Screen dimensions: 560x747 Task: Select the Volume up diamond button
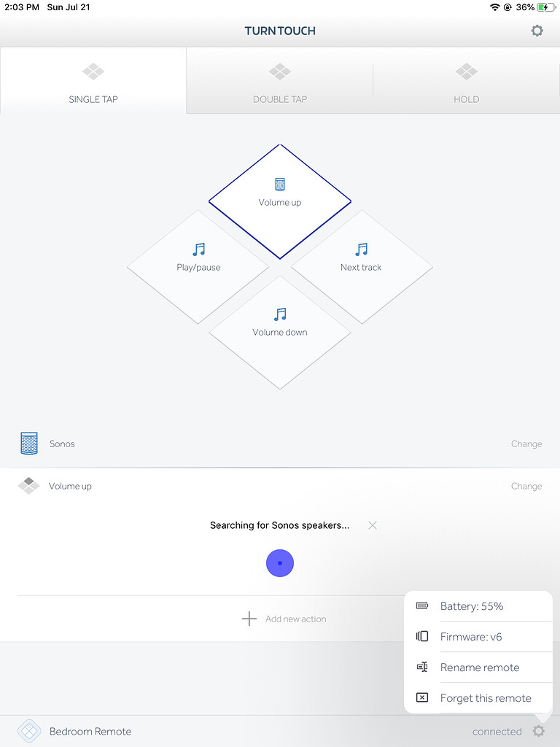(280, 202)
